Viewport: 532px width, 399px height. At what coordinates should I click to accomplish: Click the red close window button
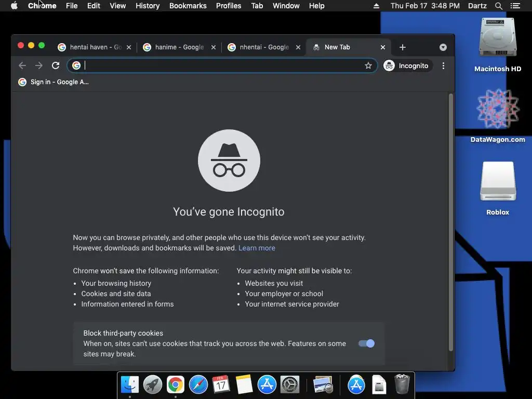(21, 46)
